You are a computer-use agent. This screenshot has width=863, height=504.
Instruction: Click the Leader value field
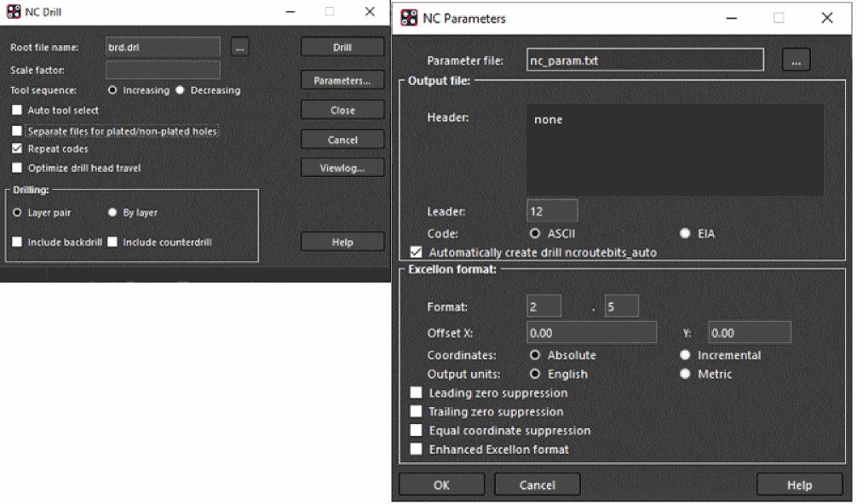[x=552, y=211]
